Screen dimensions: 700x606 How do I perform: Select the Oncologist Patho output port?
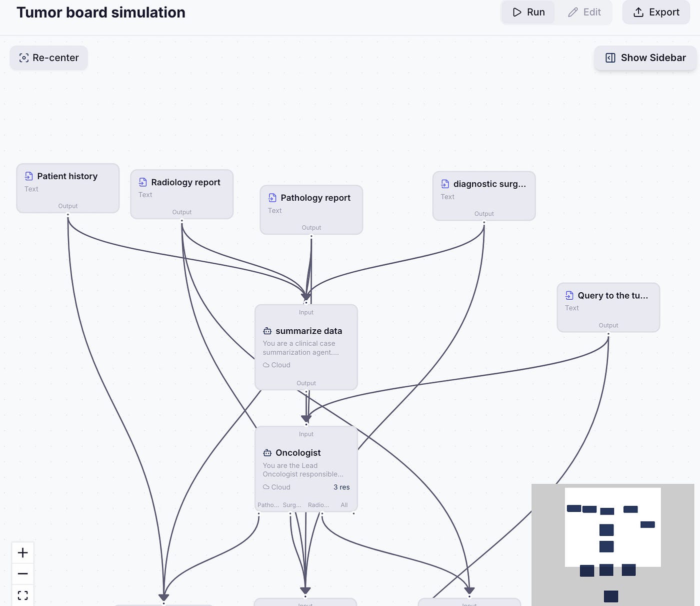(x=258, y=513)
